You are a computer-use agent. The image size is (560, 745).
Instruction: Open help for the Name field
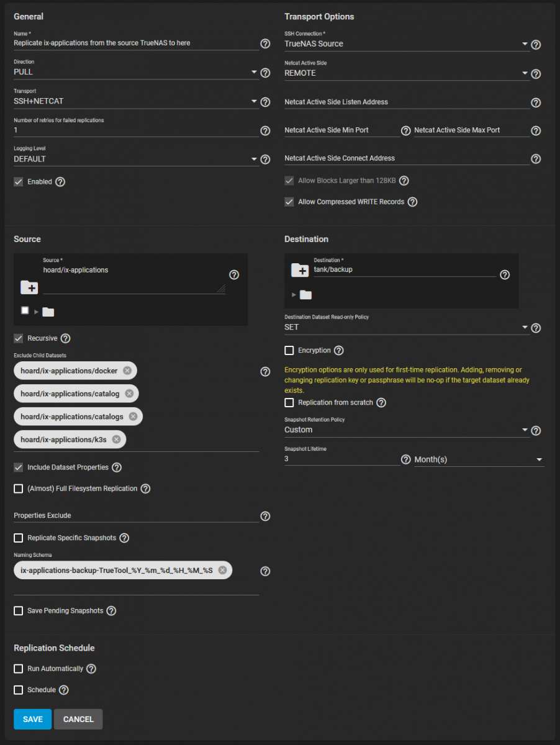[x=265, y=43]
